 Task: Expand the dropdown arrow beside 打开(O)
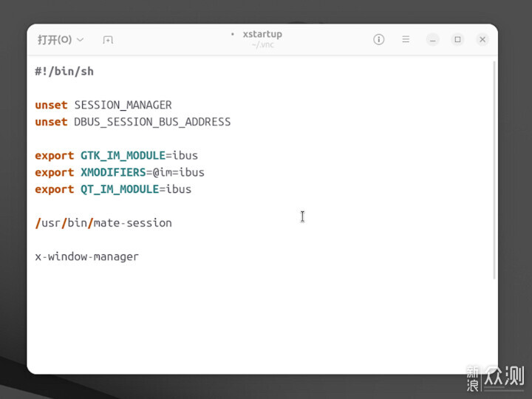[81, 40]
